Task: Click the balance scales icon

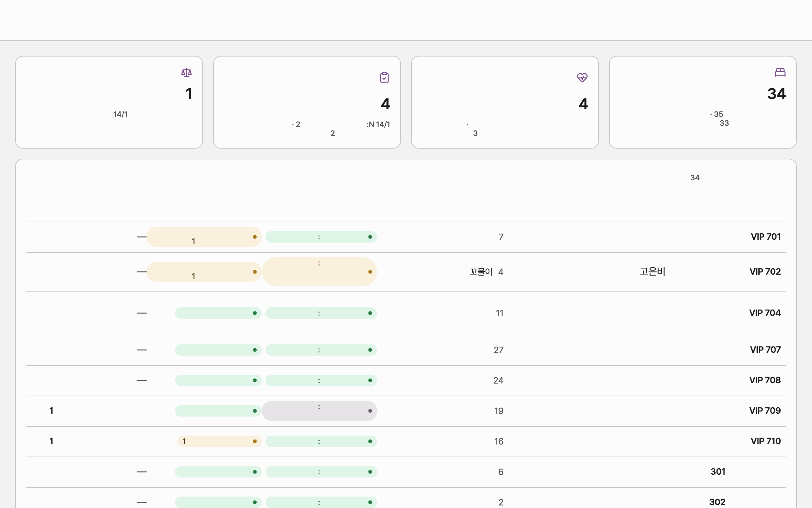Action: (187, 73)
